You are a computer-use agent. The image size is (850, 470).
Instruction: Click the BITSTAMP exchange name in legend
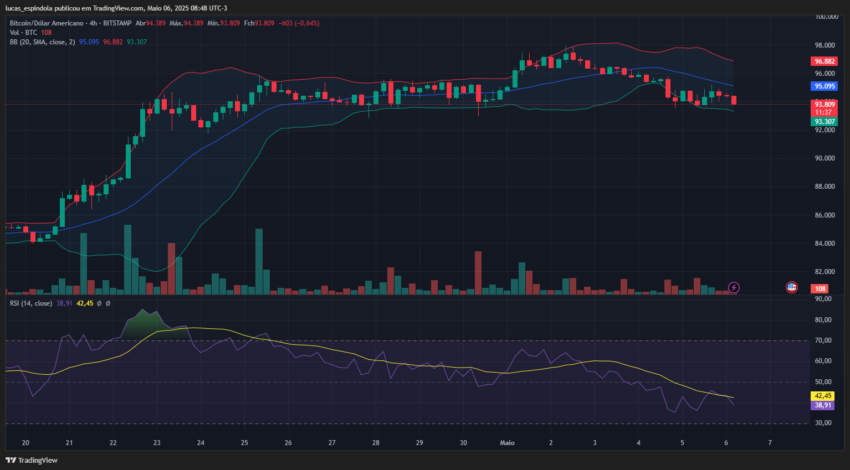(118, 23)
